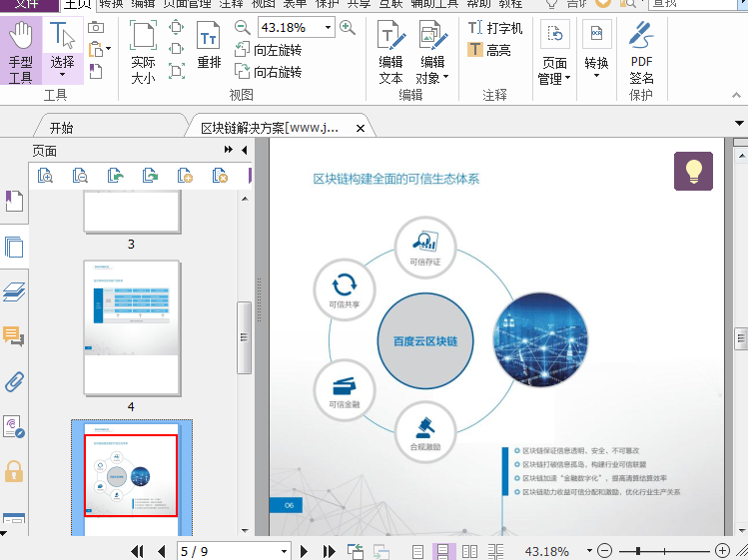Screen dimensions: 748x560
Task: Collapse the ribbon with the up chevron
Action: click(737, 96)
